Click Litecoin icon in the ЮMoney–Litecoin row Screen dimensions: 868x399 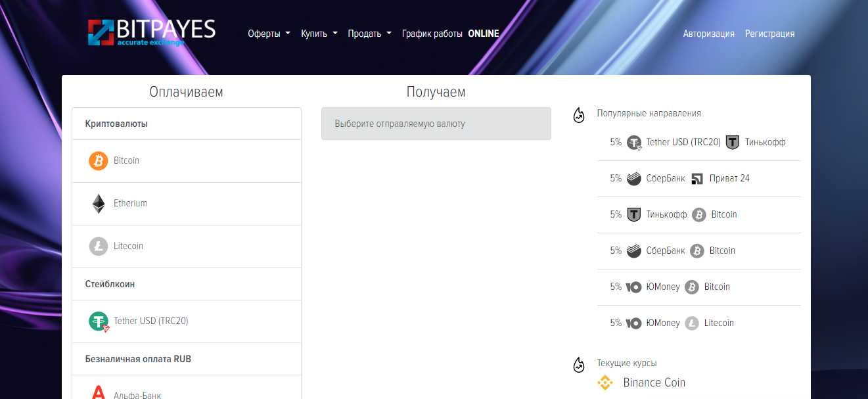tap(692, 323)
